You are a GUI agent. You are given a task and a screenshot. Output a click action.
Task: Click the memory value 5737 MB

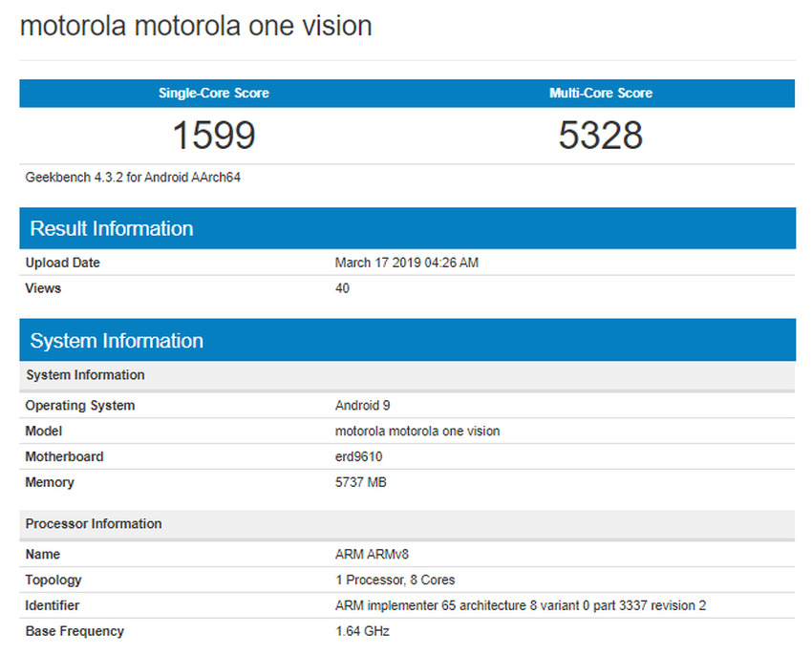click(360, 483)
